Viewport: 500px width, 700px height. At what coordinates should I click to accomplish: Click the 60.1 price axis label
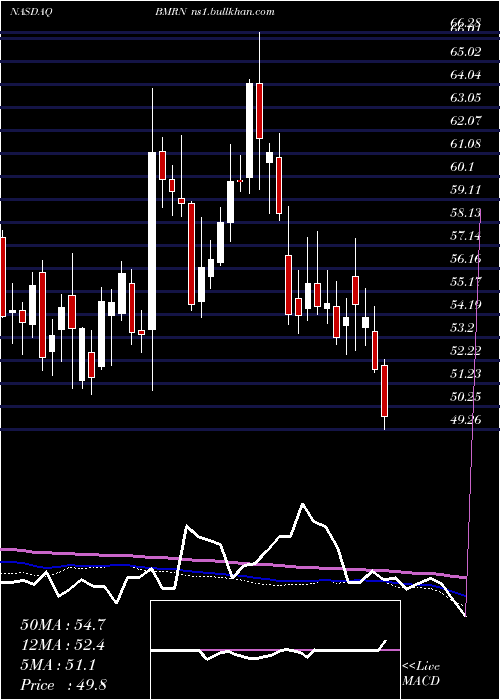(x=462, y=167)
